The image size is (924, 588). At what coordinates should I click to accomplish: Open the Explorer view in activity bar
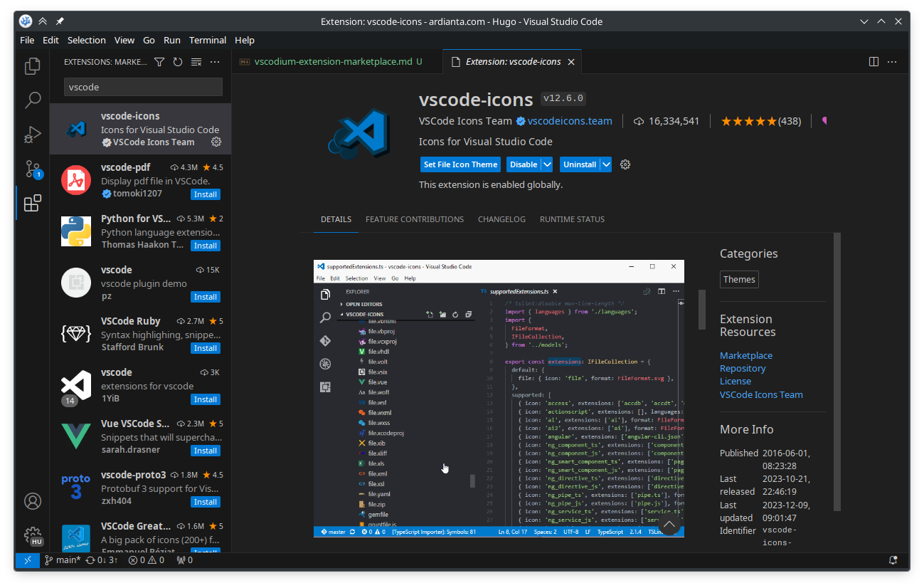(x=32, y=66)
